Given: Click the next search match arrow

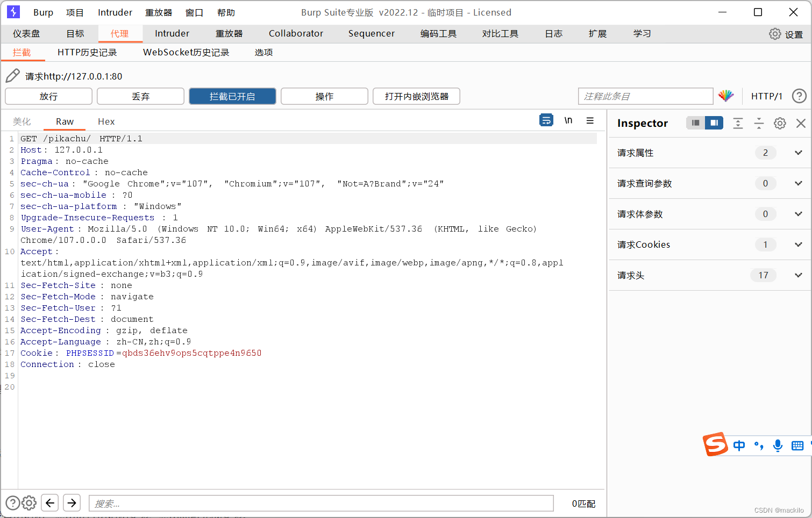Looking at the screenshot, I should (72, 502).
